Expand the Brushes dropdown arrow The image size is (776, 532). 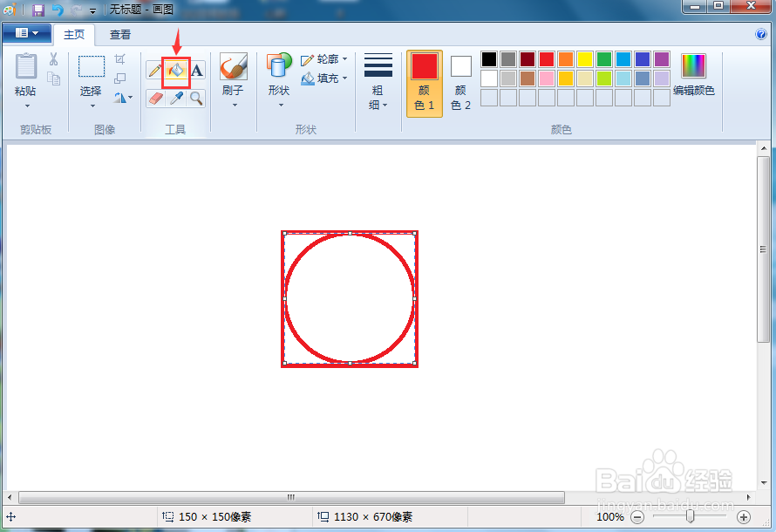tap(235, 105)
